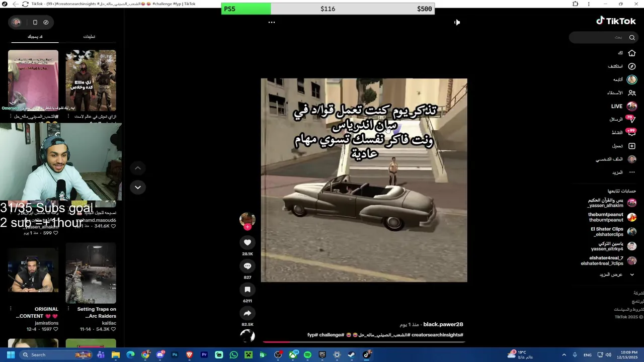Open followed account elshater4real_7clips
The width and height of the screenshot is (644, 362).
[x=608, y=260]
